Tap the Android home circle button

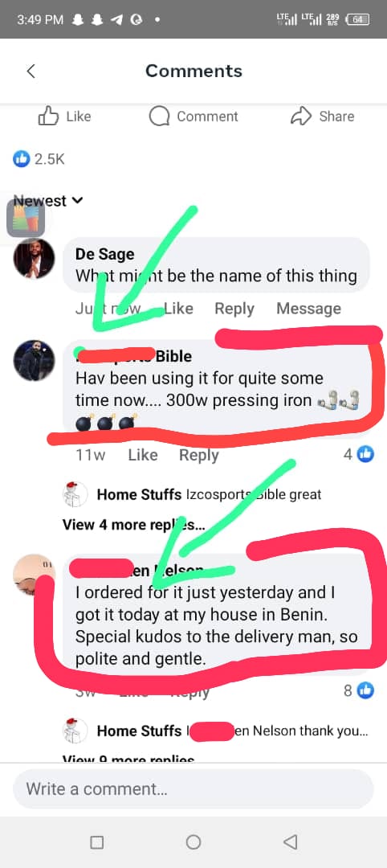pyautogui.click(x=193, y=842)
